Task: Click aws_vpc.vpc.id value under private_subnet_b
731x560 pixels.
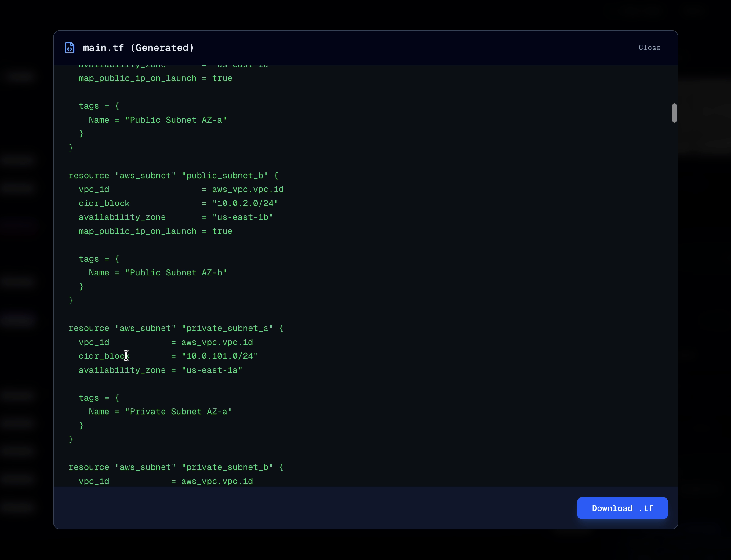Action: (217, 481)
